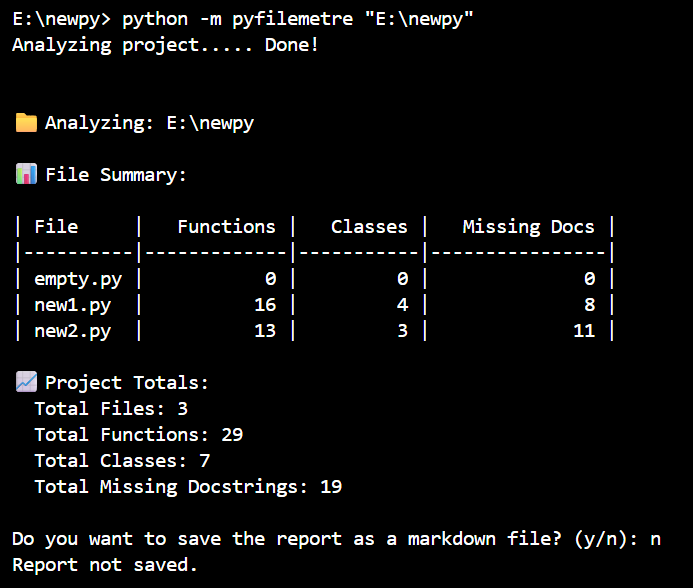Click the 'File Summary:' heading
This screenshot has height=588, width=693.
[116, 175]
